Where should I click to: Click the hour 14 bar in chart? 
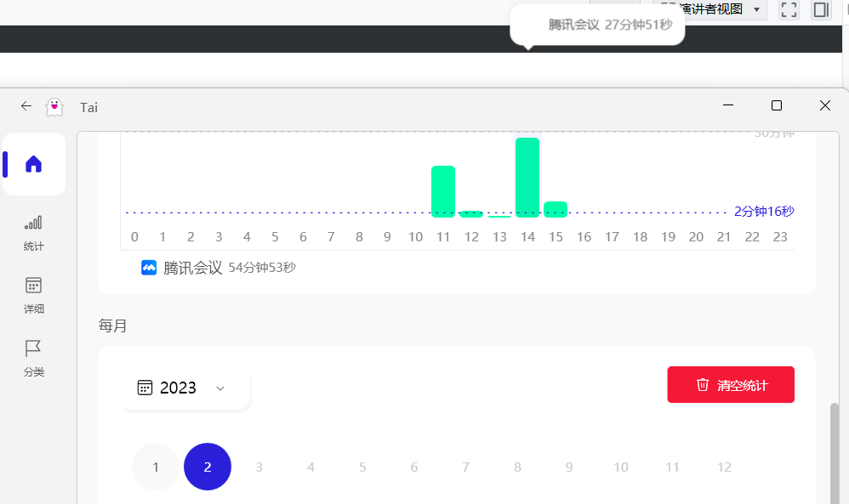click(x=527, y=178)
